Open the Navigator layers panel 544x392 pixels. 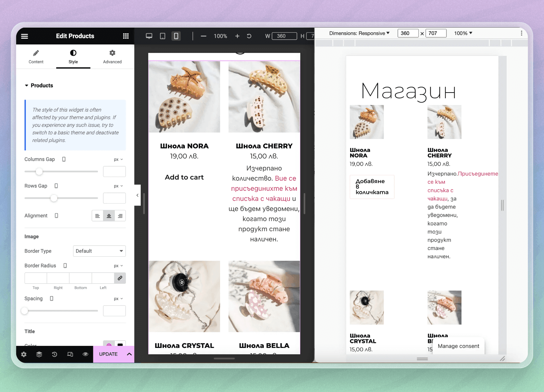[x=39, y=354]
